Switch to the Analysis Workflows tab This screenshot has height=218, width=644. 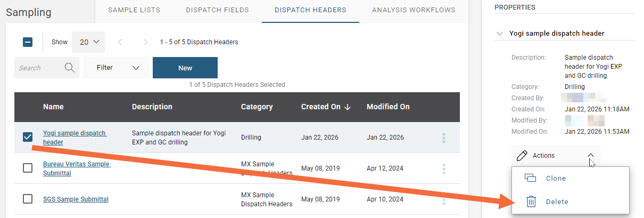[414, 10]
